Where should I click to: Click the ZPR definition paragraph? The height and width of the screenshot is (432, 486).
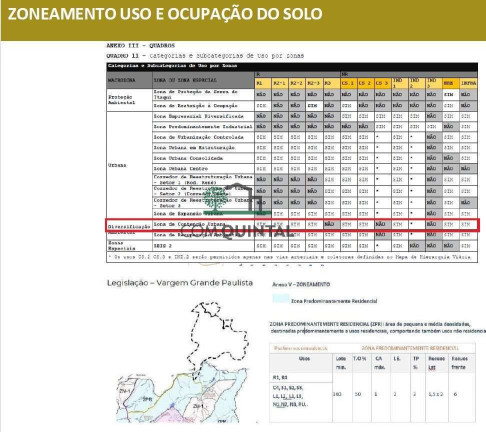coord(378,327)
